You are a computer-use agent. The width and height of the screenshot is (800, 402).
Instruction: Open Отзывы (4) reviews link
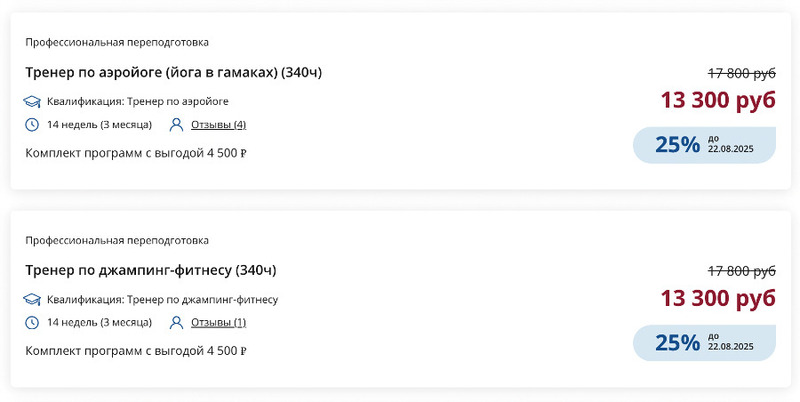218,125
